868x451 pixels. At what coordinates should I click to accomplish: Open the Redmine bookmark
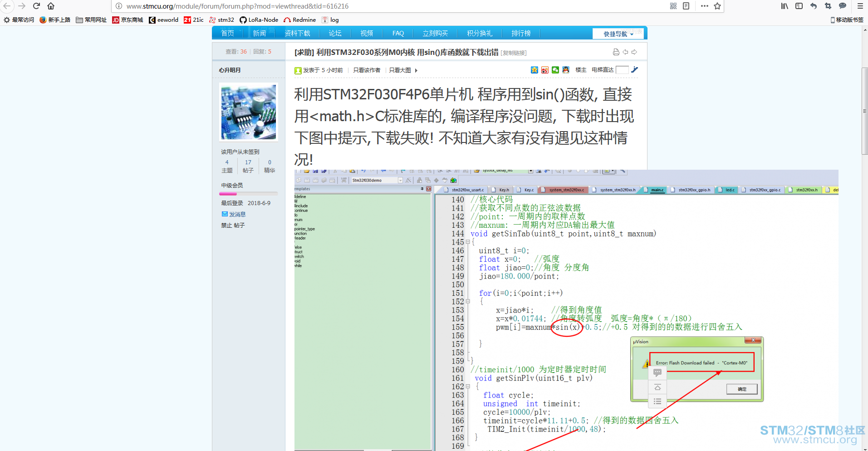299,20
